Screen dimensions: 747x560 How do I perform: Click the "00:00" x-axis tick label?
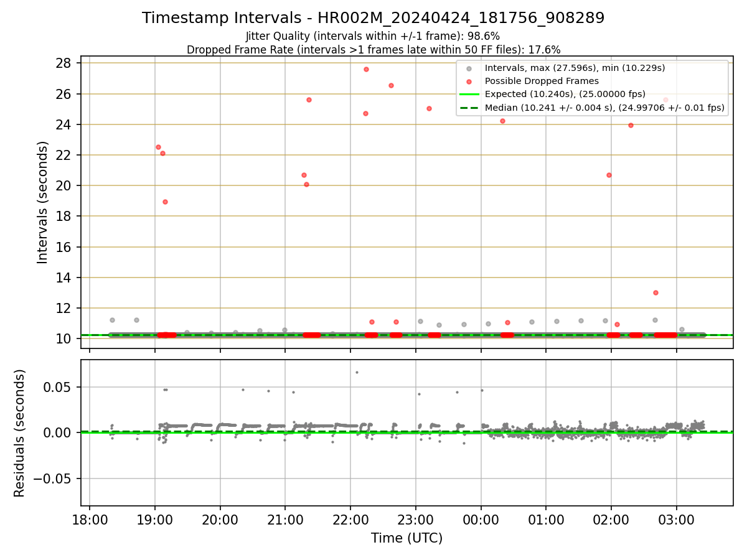481,520
